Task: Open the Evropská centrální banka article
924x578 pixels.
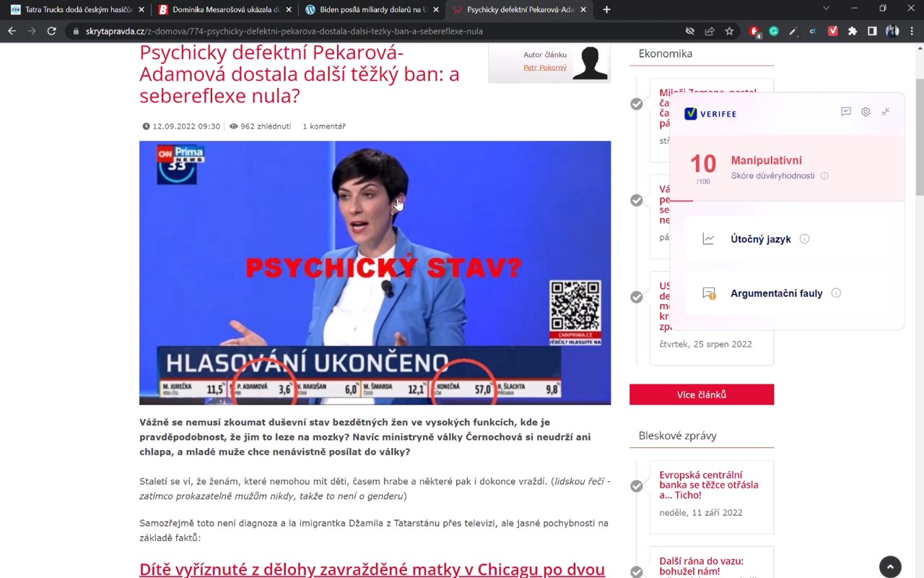Action: click(709, 484)
